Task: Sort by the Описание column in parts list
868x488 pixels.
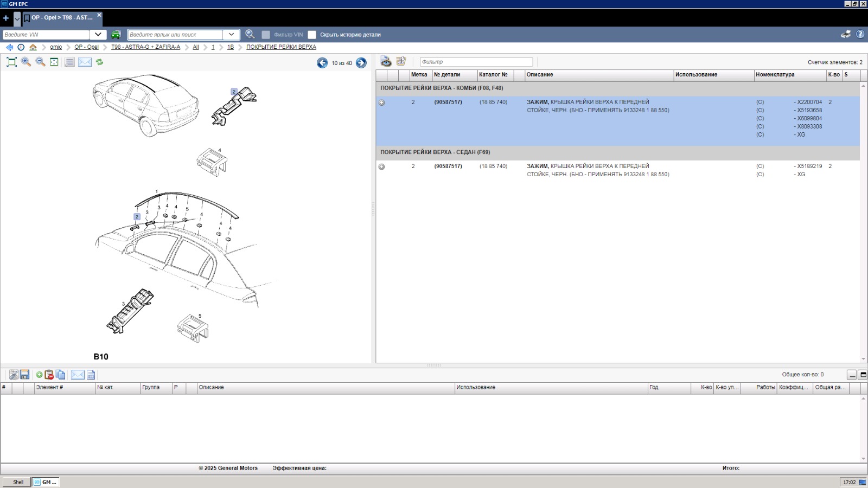Action: click(599, 75)
